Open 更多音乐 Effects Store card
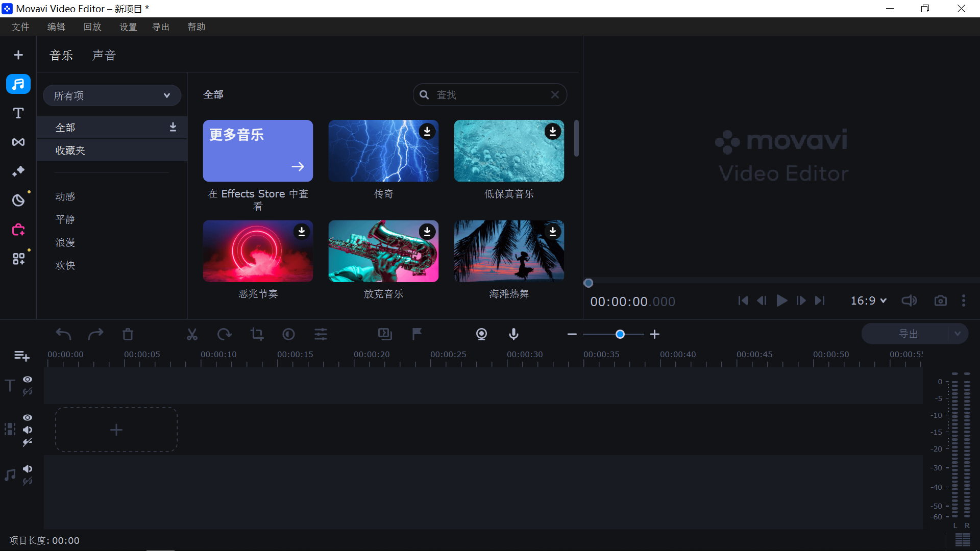The image size is (980, 551). click(x=258, y=151)
